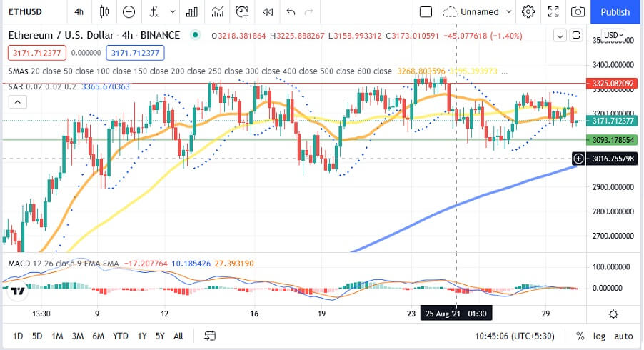Screen dimensions: 644x350
Task: Take a snapshot with camera icon
Action: pyautogui.click(x=578, y=11)
